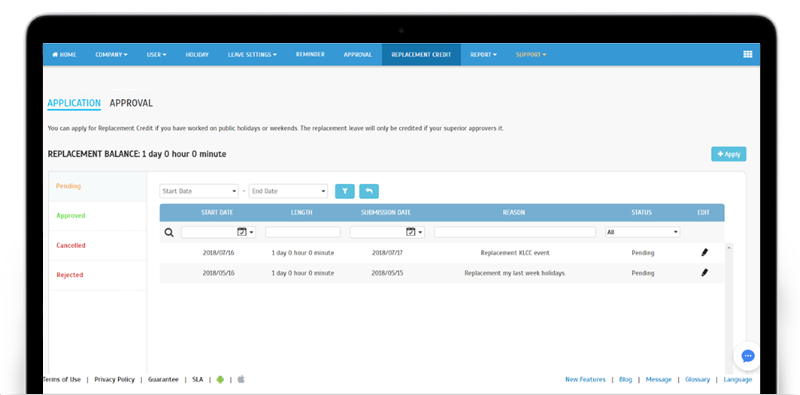Screen dimensions: 800x395
Task: Click submission date 2018/05/15 cell
Action: pos(387,273)
